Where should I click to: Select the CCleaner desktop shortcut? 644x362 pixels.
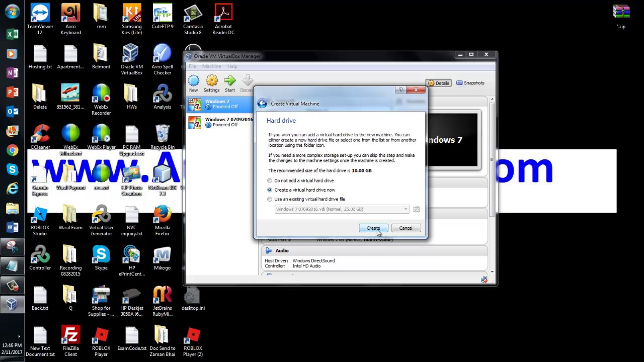40,137
